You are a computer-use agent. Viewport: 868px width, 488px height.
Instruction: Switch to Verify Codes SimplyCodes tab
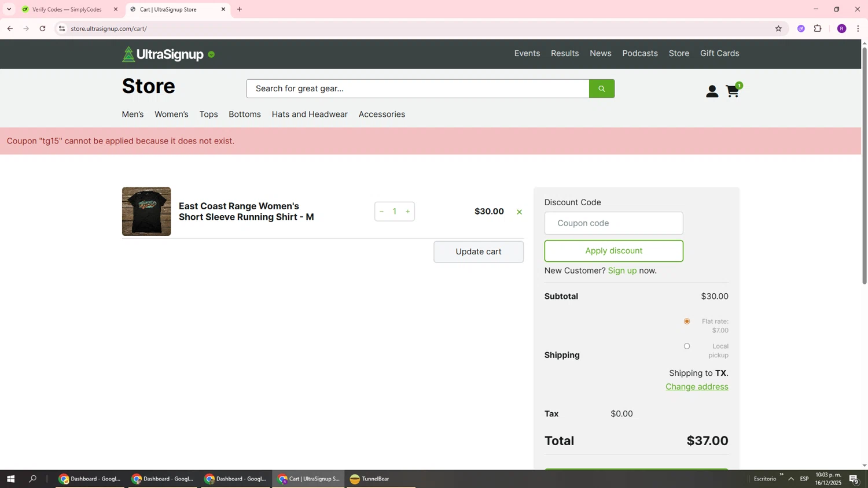[x=68, y=9]
